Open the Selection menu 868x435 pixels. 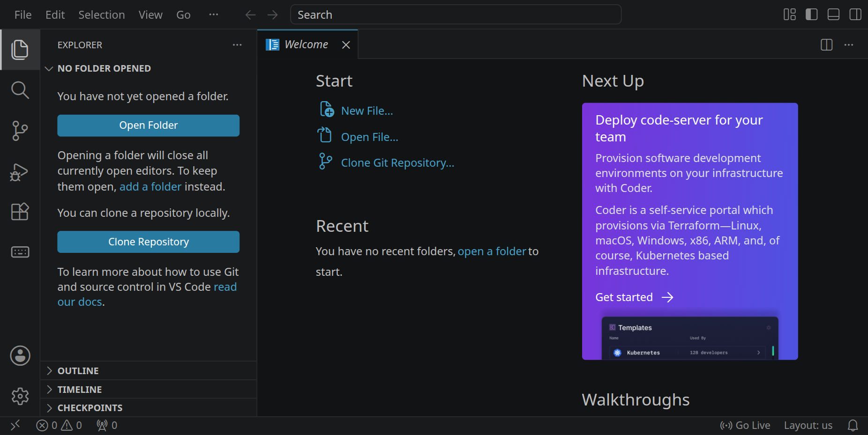coord(102,15)
